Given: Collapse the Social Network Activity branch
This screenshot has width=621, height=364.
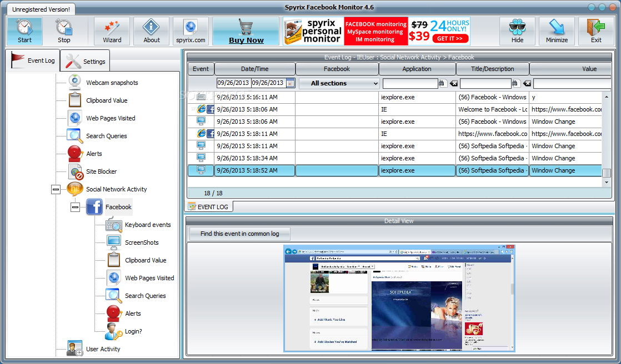Looking at the screenshot, I should click(56, 190).
